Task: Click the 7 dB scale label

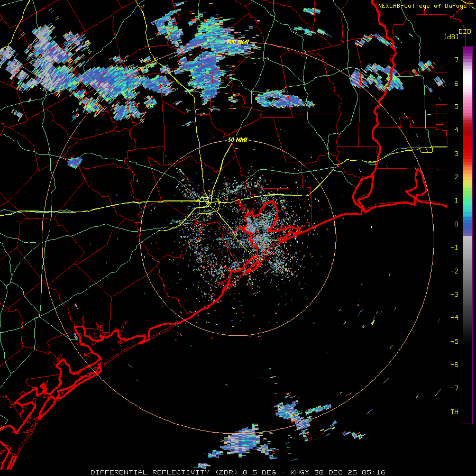Action: pyautogui.click(x=456, y=59)
